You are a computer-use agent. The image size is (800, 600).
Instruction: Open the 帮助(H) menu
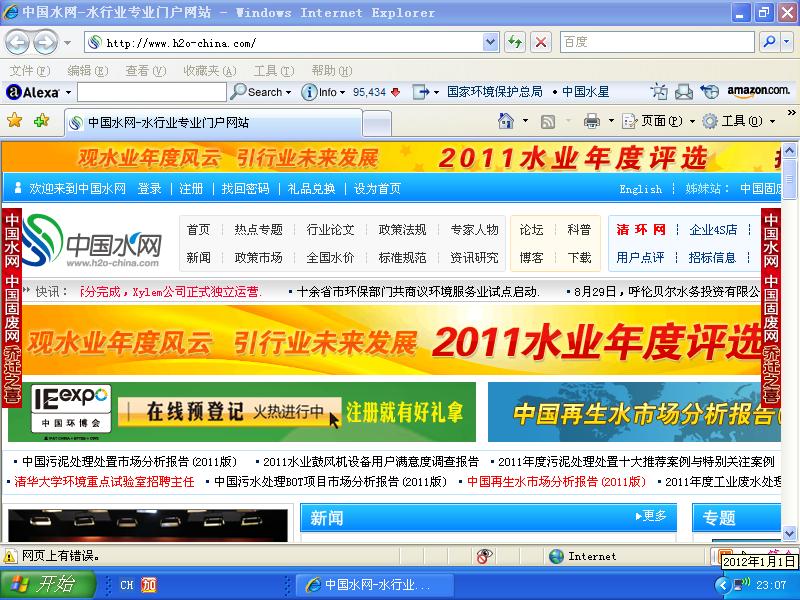click(332, 71)
